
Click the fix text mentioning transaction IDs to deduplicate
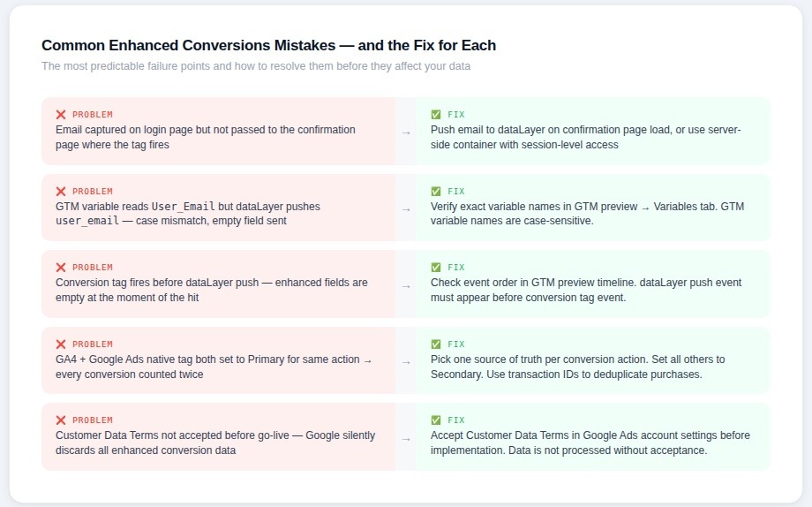click(x=566, y=375)
